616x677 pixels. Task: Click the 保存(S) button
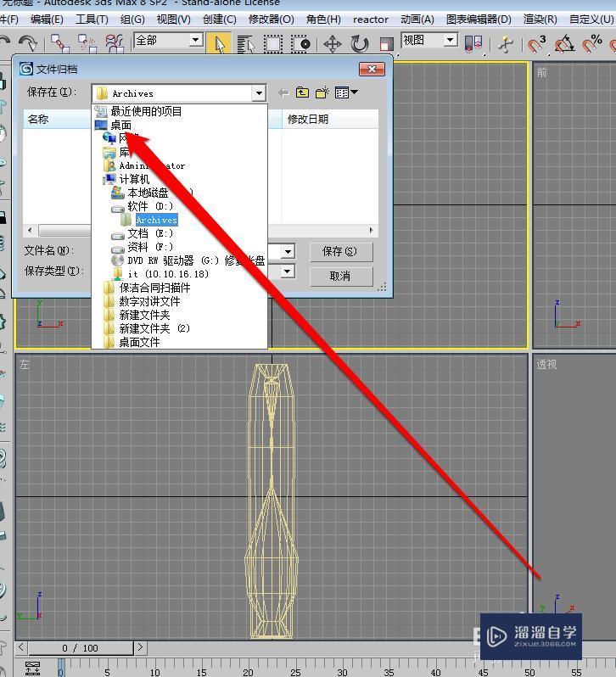pyautogui.click(x=341, y=252)
